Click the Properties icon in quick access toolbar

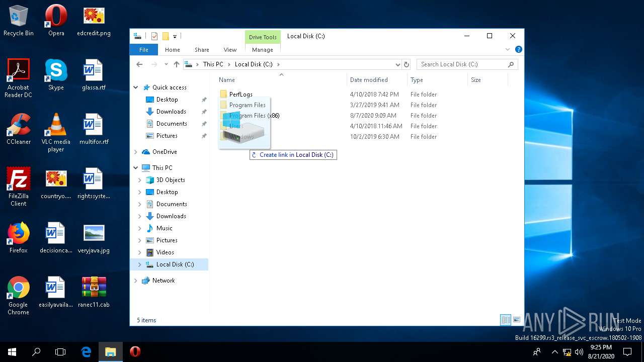[x=154, y=36]
